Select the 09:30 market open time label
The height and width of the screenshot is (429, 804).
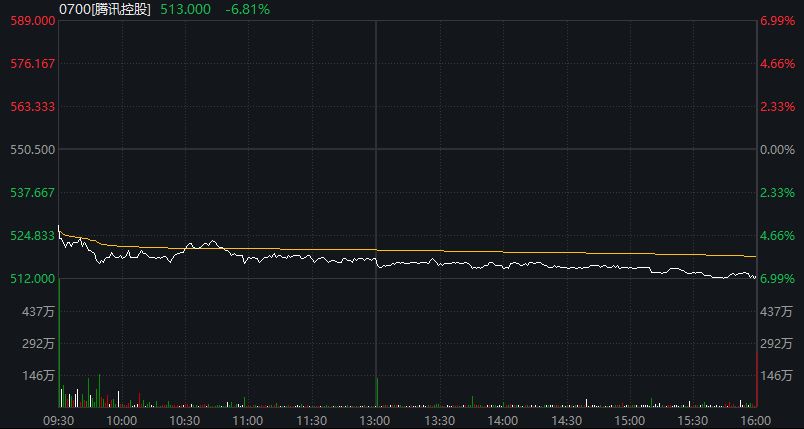click(60, 420)
